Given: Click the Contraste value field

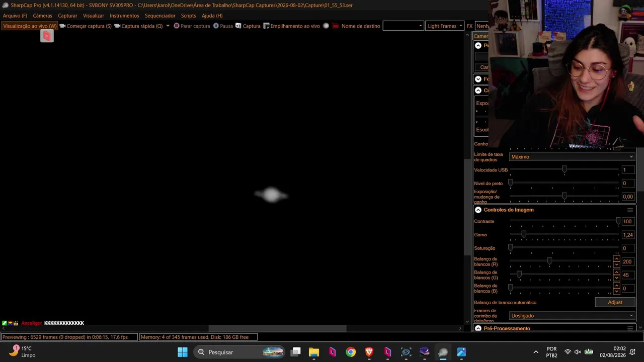Looking at the screenshot, I should click(628, 221).
